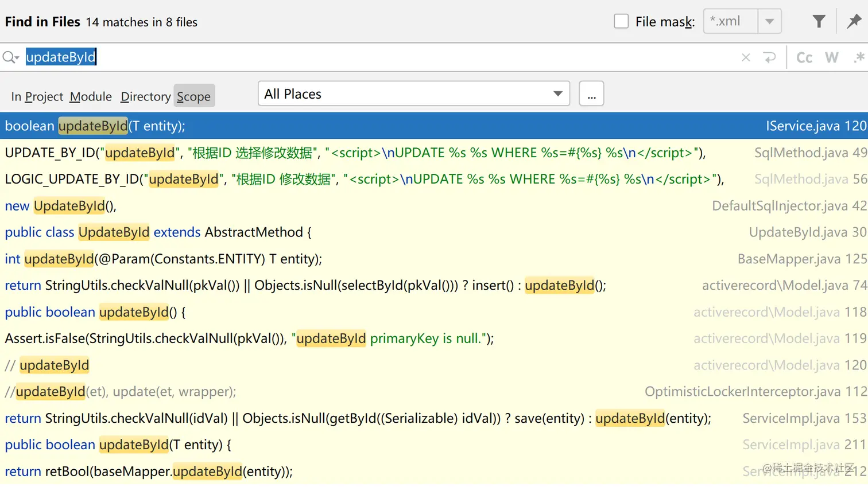The image size is (868, 487).
Task: Select public class UpdateById result row
Action: 434,232
